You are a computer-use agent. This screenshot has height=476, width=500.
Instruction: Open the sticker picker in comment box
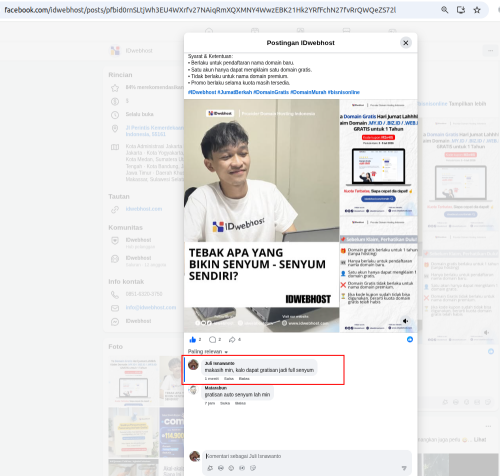[x=253, y=468]
